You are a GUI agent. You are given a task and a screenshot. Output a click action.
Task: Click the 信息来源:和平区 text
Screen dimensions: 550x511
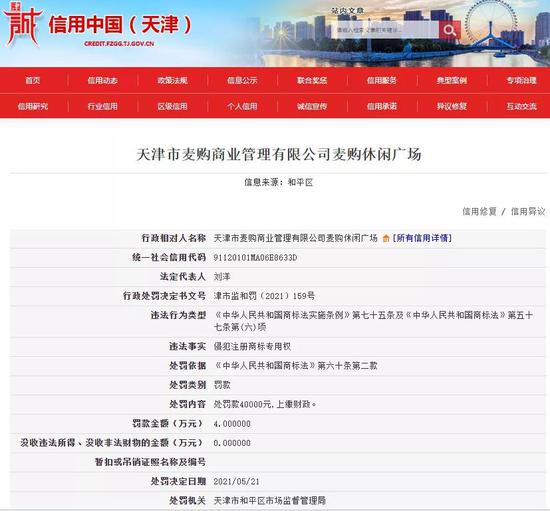pos(279,182)
